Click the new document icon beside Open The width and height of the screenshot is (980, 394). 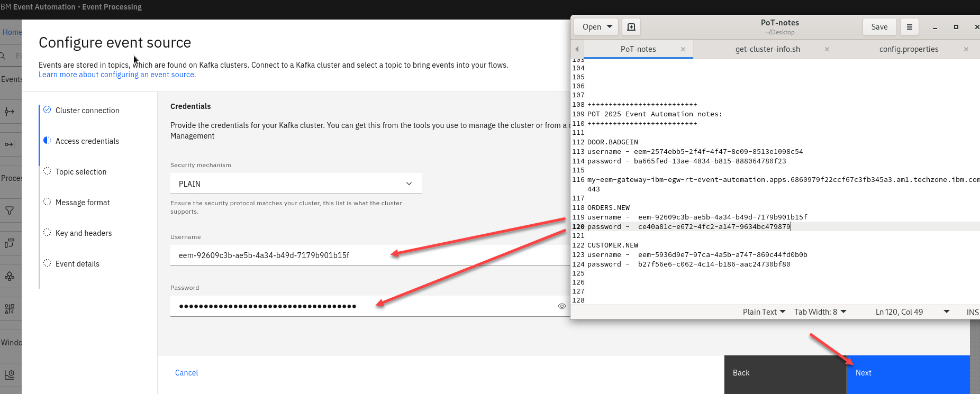click(631, 27)
